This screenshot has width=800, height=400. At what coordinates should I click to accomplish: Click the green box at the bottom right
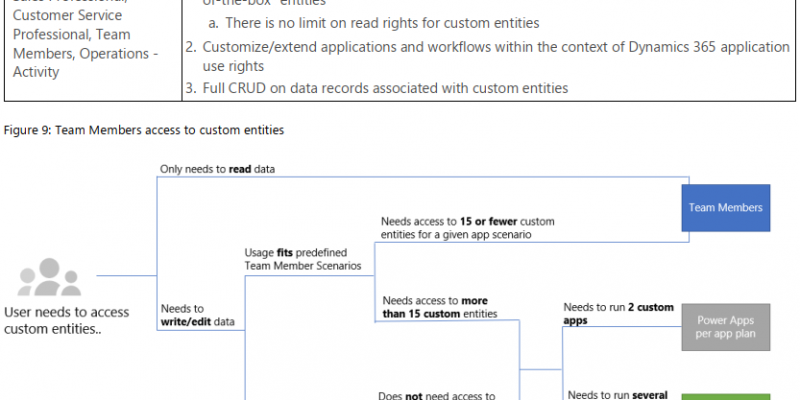click(726, 397)
